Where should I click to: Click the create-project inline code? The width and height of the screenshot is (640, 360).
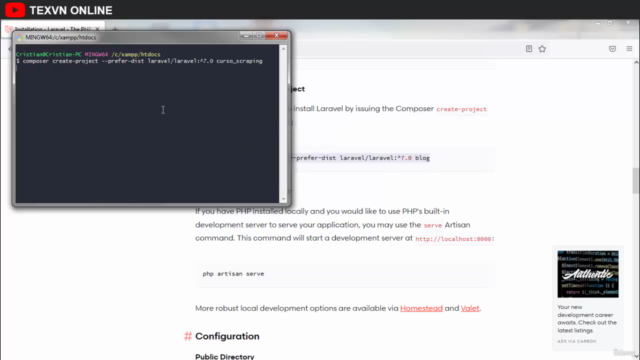pos(461,109)
